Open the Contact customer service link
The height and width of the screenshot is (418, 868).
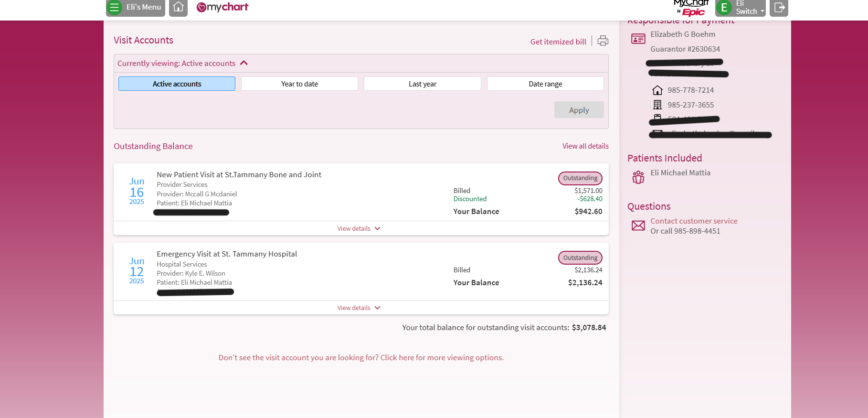click(694, 221)
